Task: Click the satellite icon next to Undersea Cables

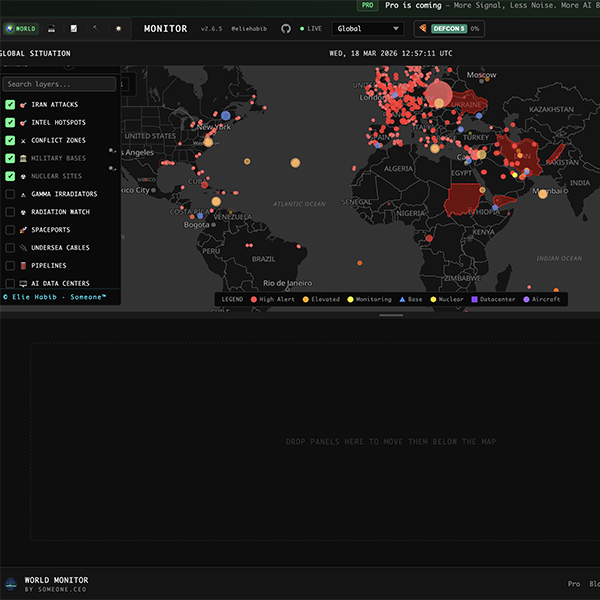Action: [23, 247]
